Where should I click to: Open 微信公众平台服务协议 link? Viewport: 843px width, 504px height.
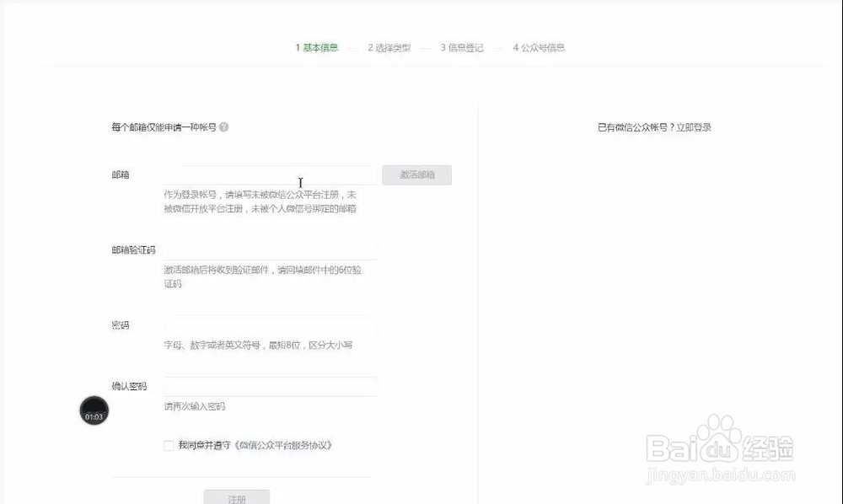tap(283, 445)
